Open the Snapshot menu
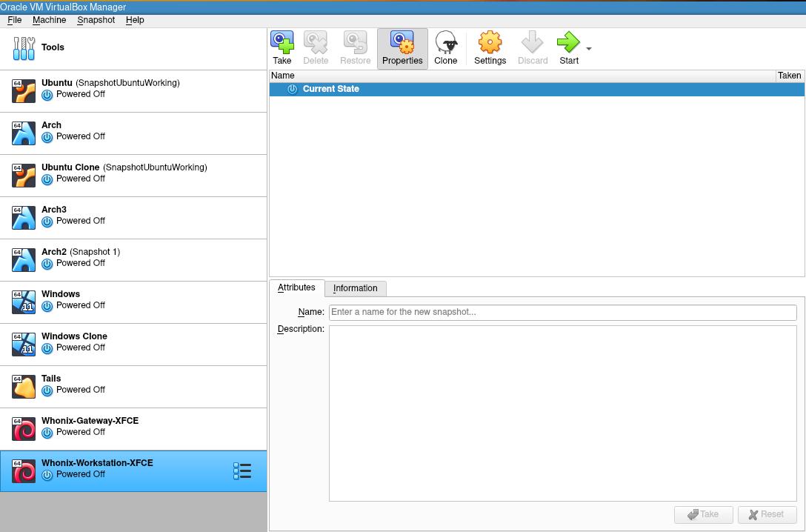The width and height of the screenshot is (806, 532). [96, 20]
